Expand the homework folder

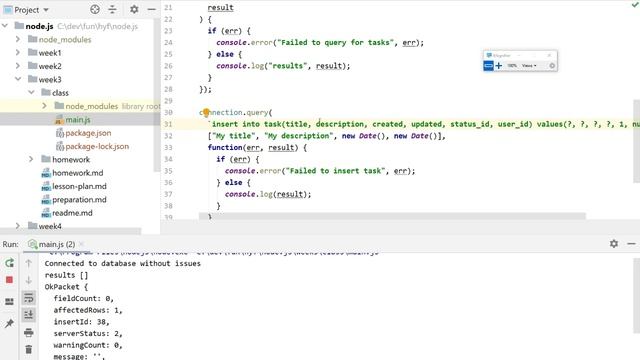click(x=31, y=159)
